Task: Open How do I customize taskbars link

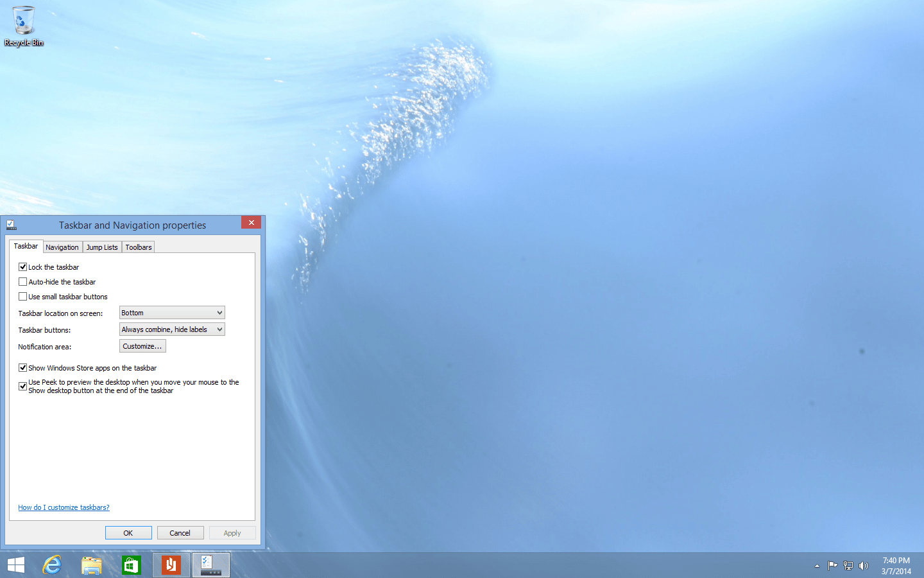Action: pos(64,507)
